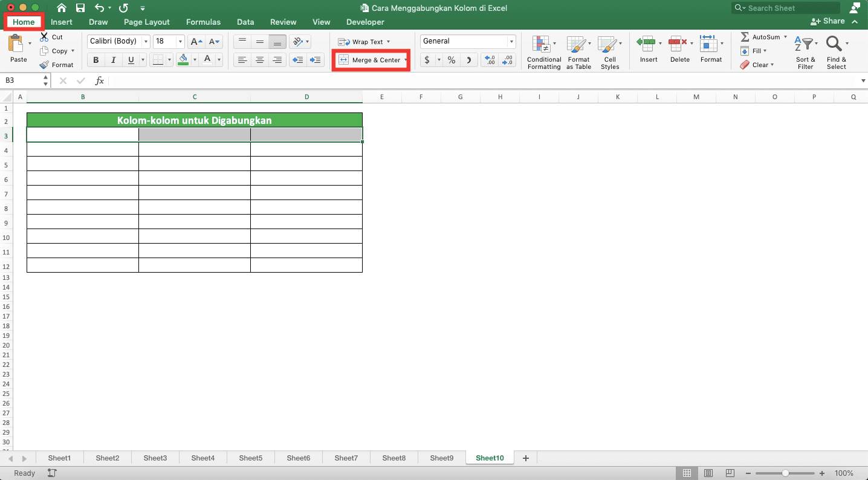Image resolution: width=868 pixels, height=480 pixels.
Task: Add a new sheet with plus button
Action: pos(525,458)
